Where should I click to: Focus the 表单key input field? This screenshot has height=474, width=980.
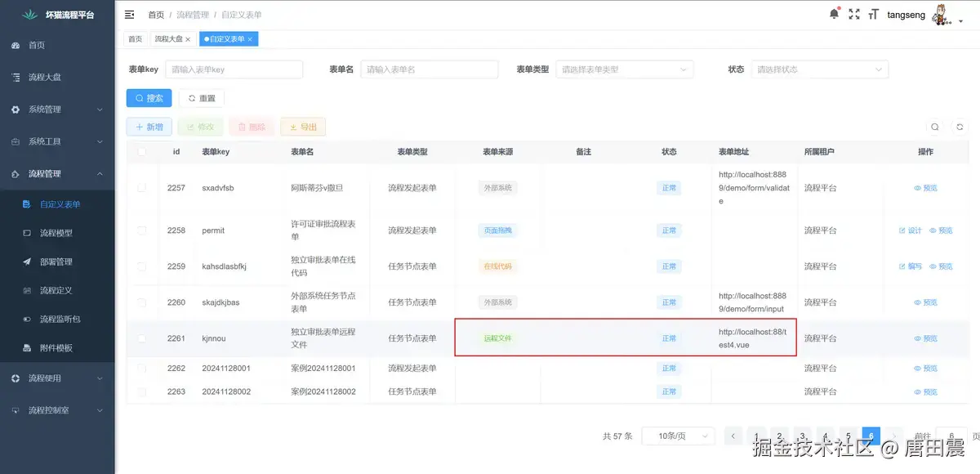(x=234, y=69)
